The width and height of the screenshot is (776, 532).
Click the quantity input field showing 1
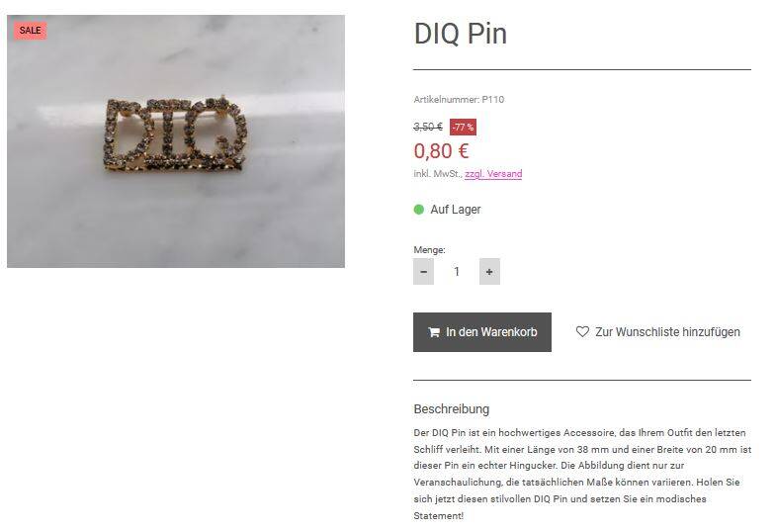pos(457,271)
